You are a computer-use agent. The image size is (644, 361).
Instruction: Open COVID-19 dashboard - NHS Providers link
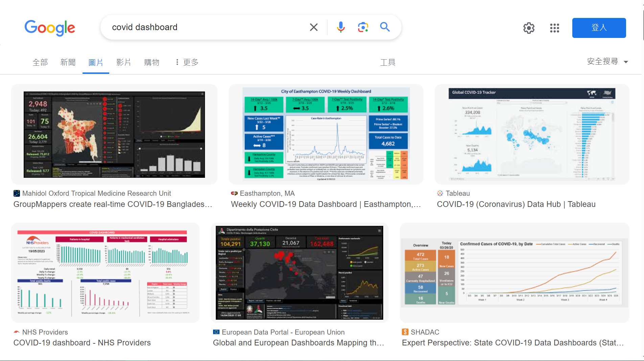(82, 343)
